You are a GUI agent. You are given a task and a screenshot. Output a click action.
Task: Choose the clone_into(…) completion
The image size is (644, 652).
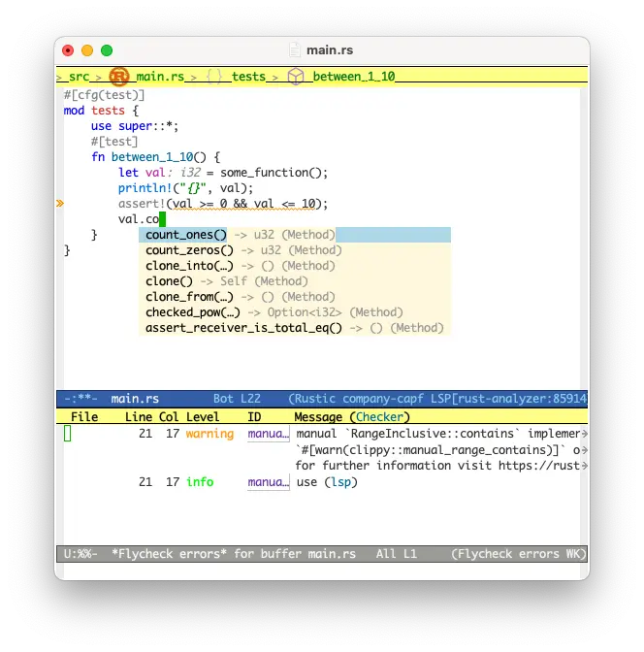pyautogui.click(x=295, y=266)
